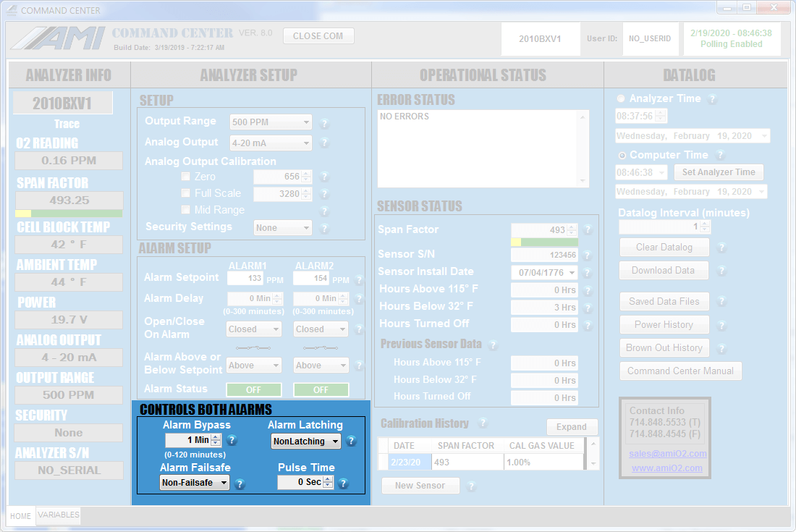Open help for Sensor S/N field
Screen dimensions: 796x532
588,255
